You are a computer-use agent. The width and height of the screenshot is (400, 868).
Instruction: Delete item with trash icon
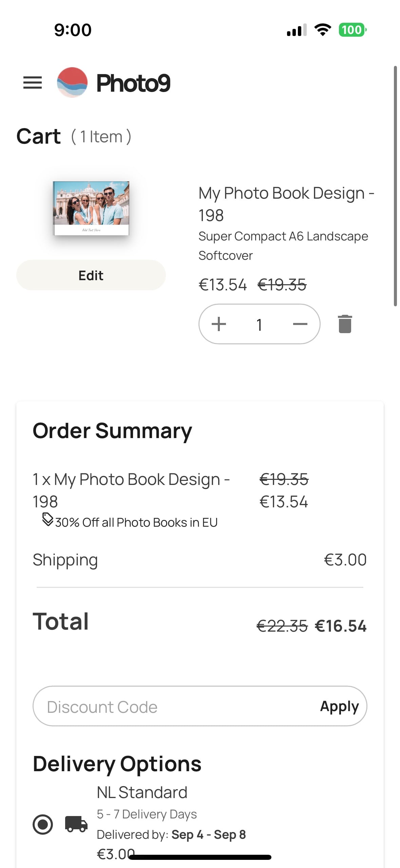coord(345,324)
